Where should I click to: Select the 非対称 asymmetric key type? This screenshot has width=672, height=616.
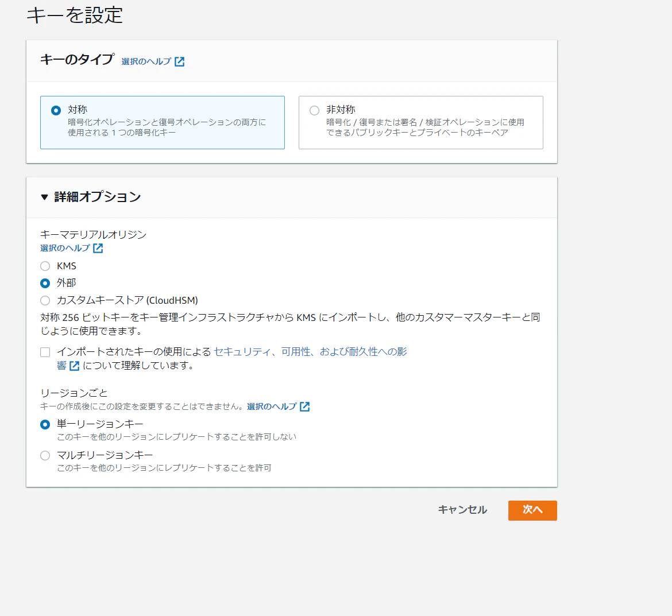click(x=314, y=111)
